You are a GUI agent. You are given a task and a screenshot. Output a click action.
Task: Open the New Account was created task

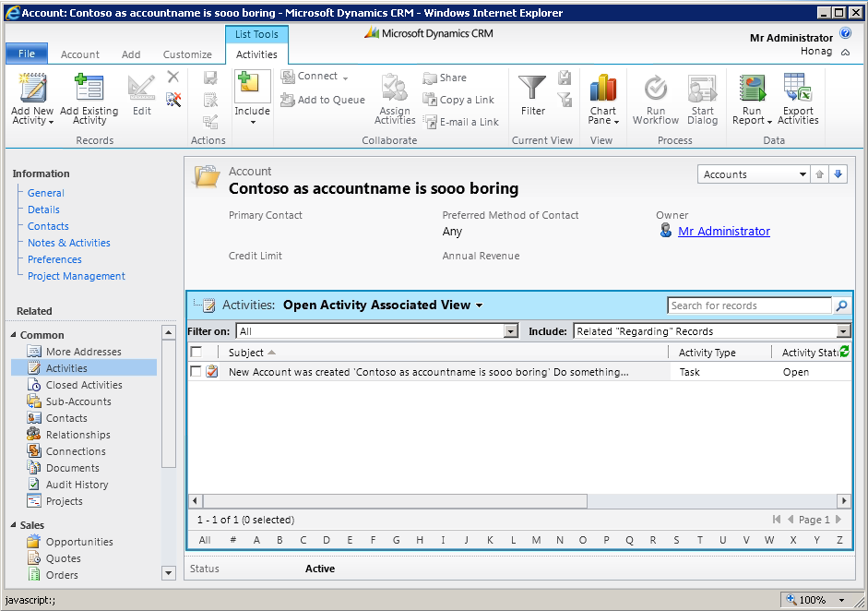click(x=428, y=372)
